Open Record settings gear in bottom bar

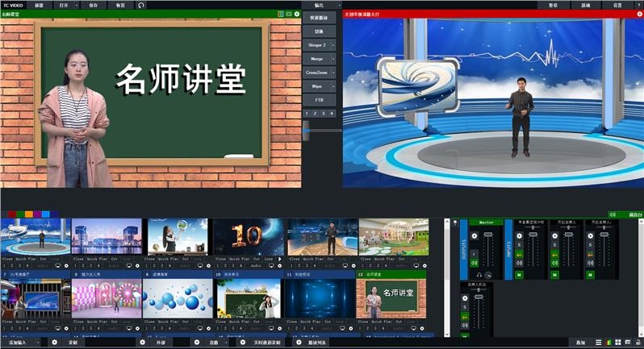[55, 342]
